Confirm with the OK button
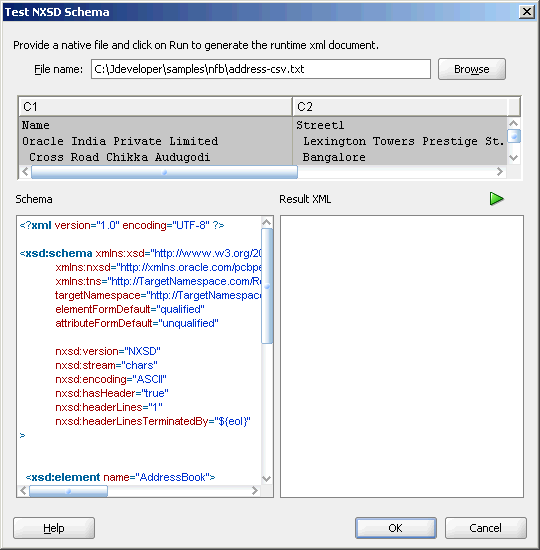The height and width of the screenshot is (550, 540). [395, 528]
